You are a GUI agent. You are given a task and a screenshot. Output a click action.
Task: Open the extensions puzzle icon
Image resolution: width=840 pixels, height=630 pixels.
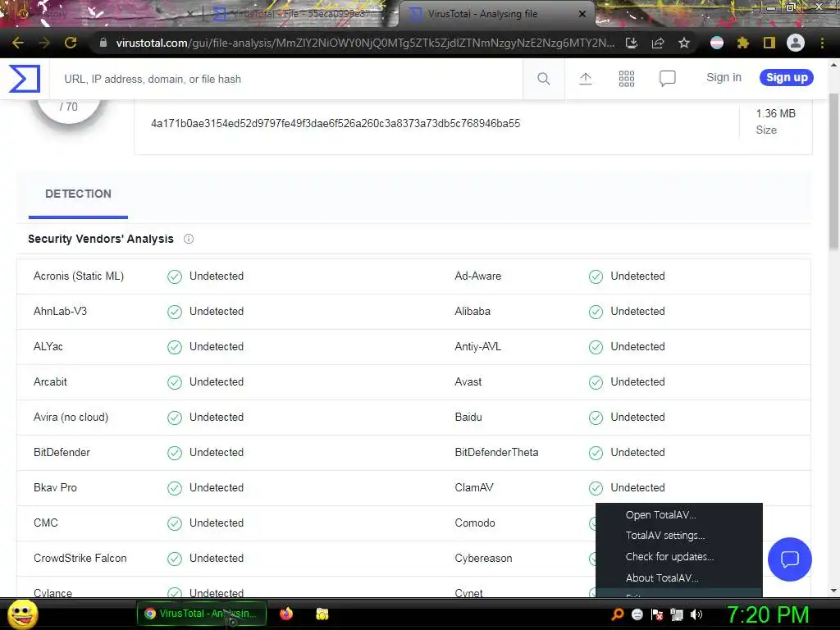coord(743,43)
